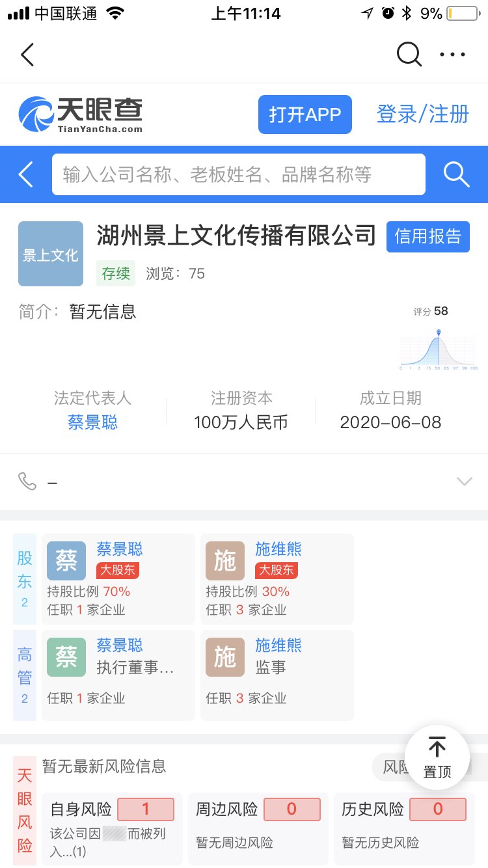Type in the company name search field
Screen dimensions: 488x868
click(238, 174)
